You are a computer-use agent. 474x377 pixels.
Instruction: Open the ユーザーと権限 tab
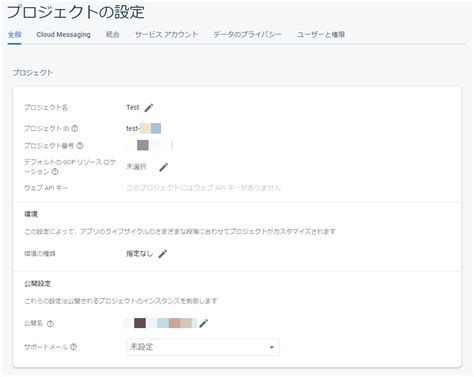321,35
